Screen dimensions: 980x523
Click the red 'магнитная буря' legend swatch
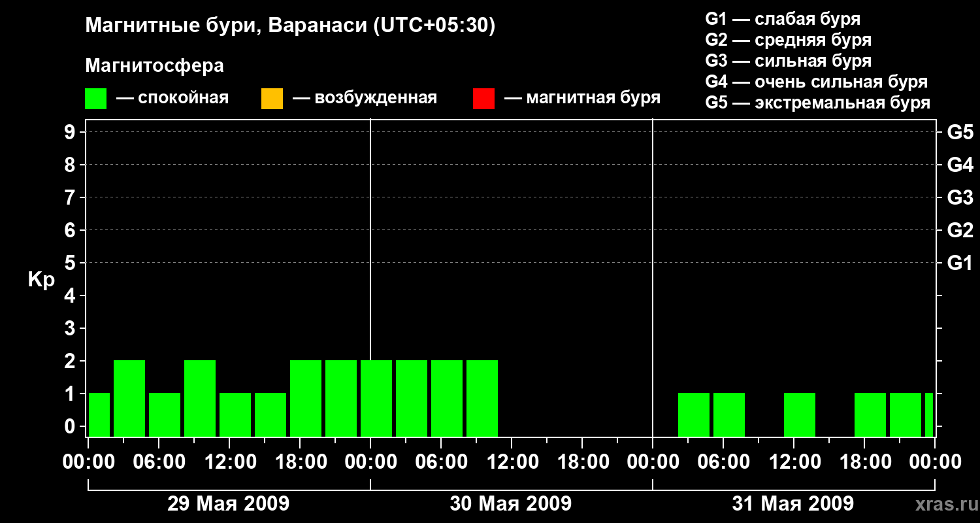pos(483,99)
